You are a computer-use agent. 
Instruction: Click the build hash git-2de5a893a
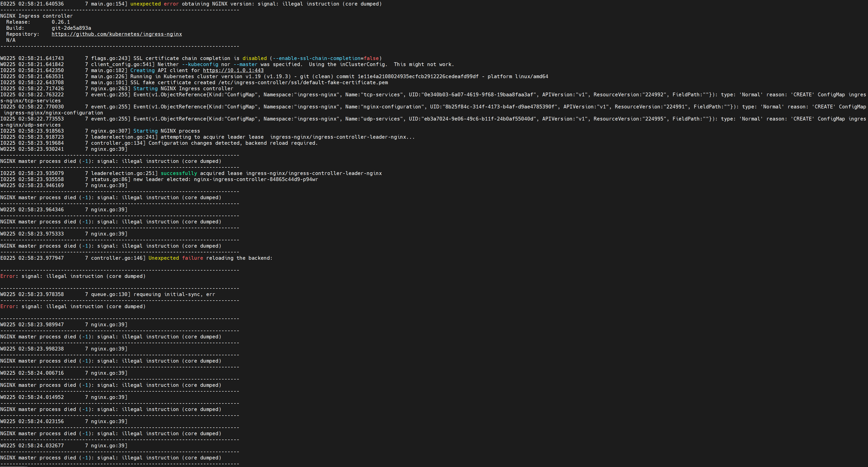pos(71,28)
